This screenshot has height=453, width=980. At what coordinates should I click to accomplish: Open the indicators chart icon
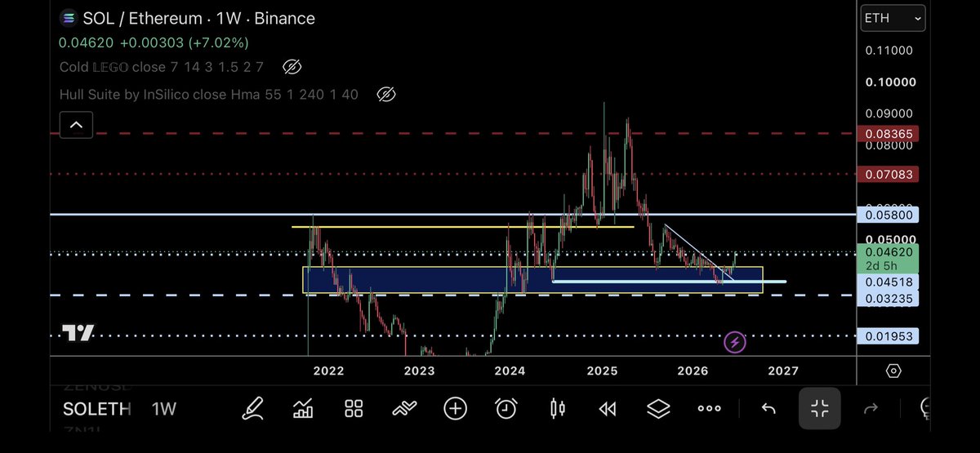pos(304,408)
